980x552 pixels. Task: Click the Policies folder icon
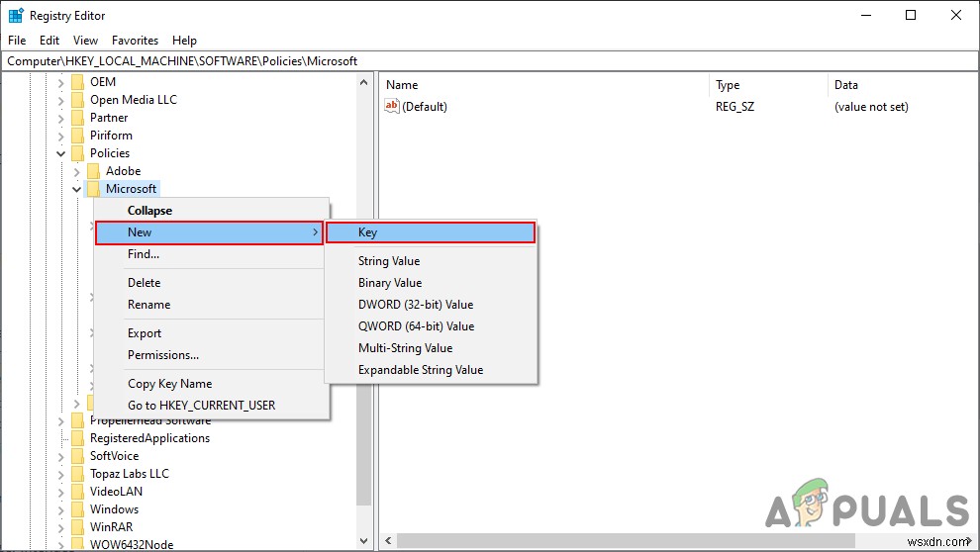[x=77, y=153]
